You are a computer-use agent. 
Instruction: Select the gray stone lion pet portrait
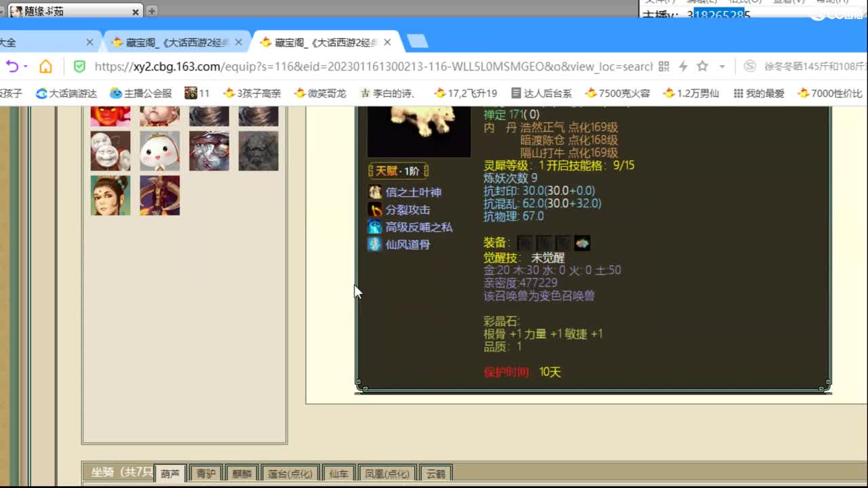coord(258,150)
